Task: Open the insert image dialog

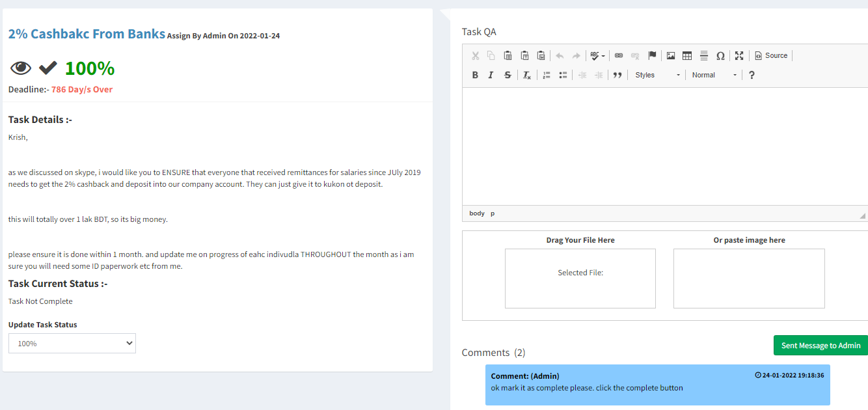Action: (671, 55)
